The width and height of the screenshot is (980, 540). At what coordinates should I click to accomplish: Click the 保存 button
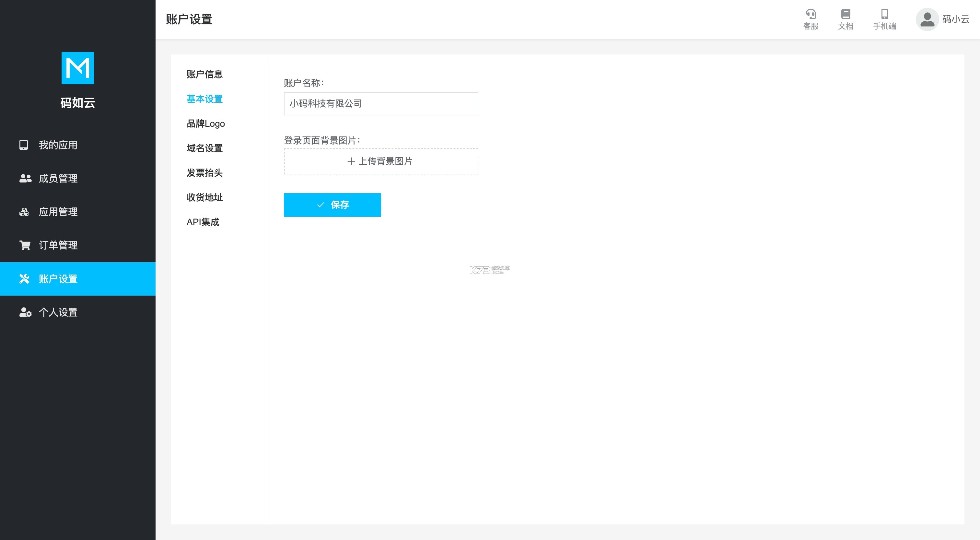pos(332,205)
